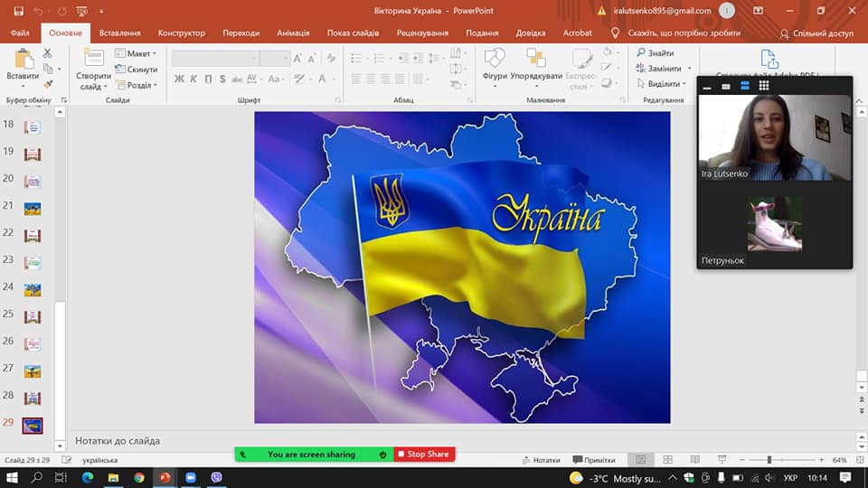Switch to the Вставлення tab
This screenshot has height=488, width=868.
click(119, 33)
